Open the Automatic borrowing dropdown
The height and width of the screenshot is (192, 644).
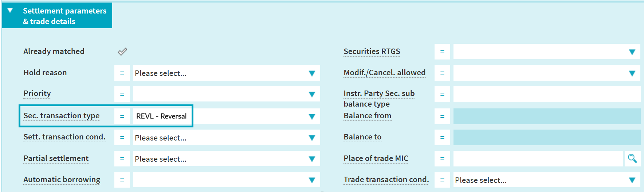[311, 180]
